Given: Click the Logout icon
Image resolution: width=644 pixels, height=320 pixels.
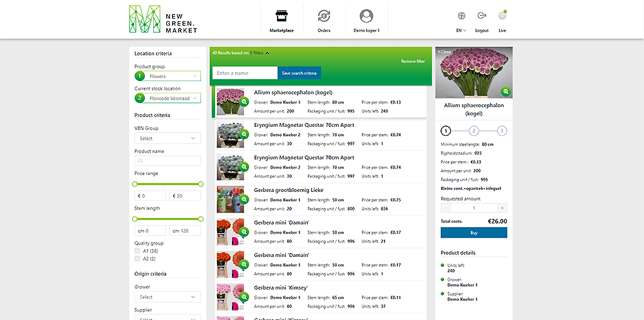Looking at the screenshot, I should [482, 15].
